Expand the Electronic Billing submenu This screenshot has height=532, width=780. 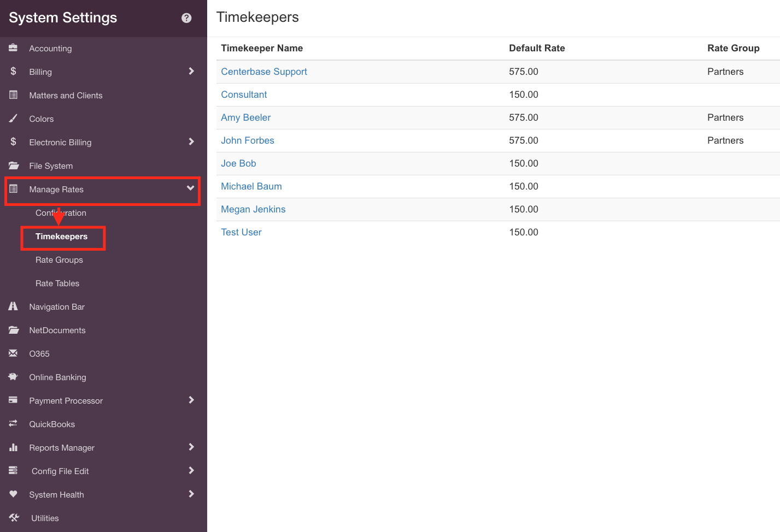(191, 142)
